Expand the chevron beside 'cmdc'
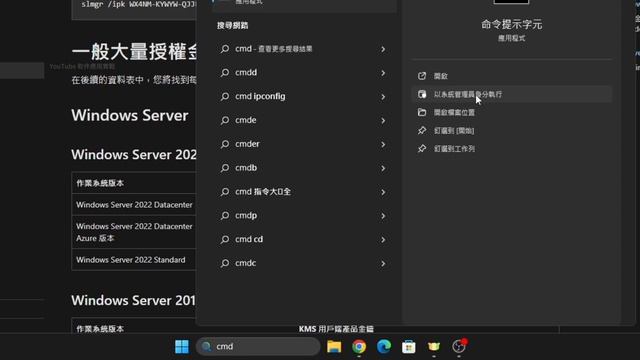640x360 pixels. tap(383, 264)
